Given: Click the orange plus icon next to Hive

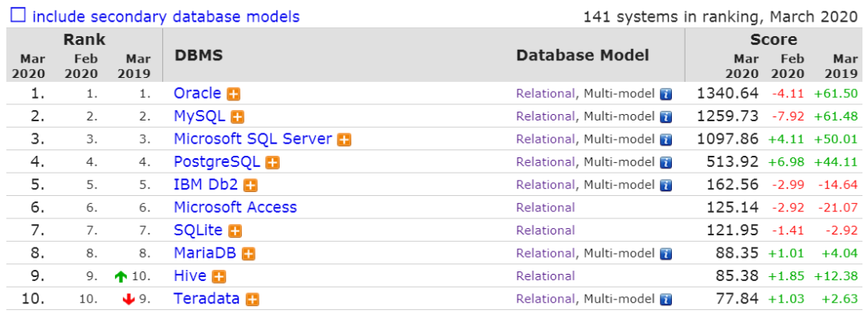Looking at the screenshot, I should (x=219, y=277).
